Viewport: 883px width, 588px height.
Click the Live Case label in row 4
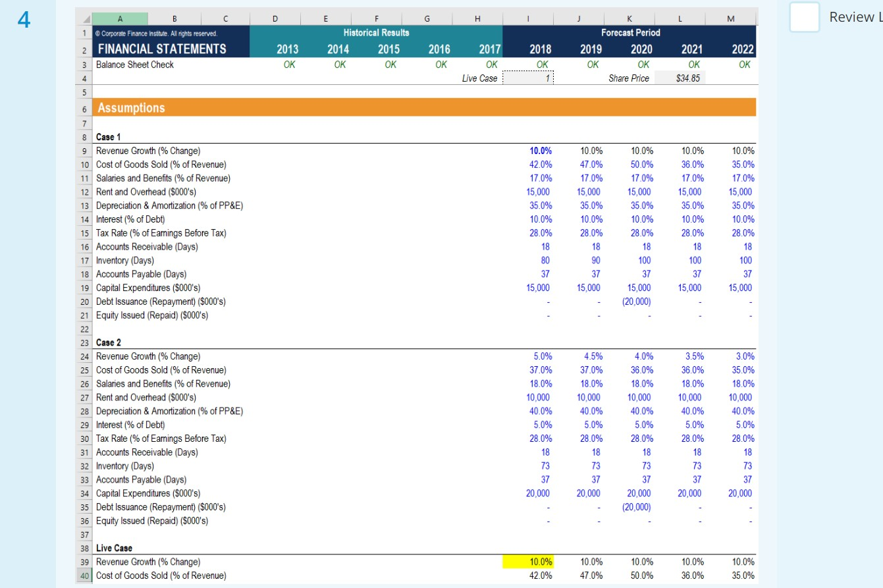(x=480, y=78)
